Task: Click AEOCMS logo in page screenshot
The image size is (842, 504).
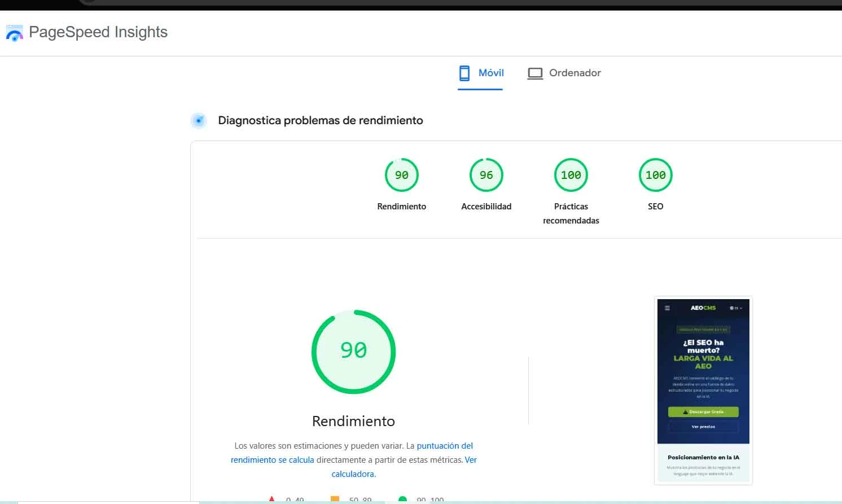Action: (x=703, y=308)
